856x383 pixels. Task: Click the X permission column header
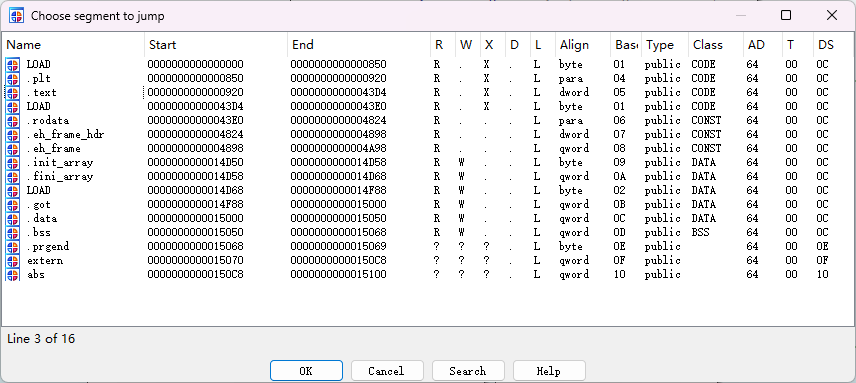pyautogui.click(x=492, y=45)
